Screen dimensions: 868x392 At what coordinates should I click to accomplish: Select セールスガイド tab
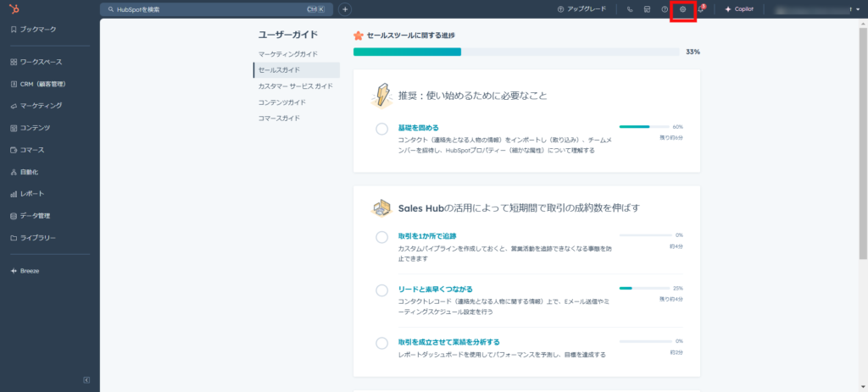(x=296, y=70)
